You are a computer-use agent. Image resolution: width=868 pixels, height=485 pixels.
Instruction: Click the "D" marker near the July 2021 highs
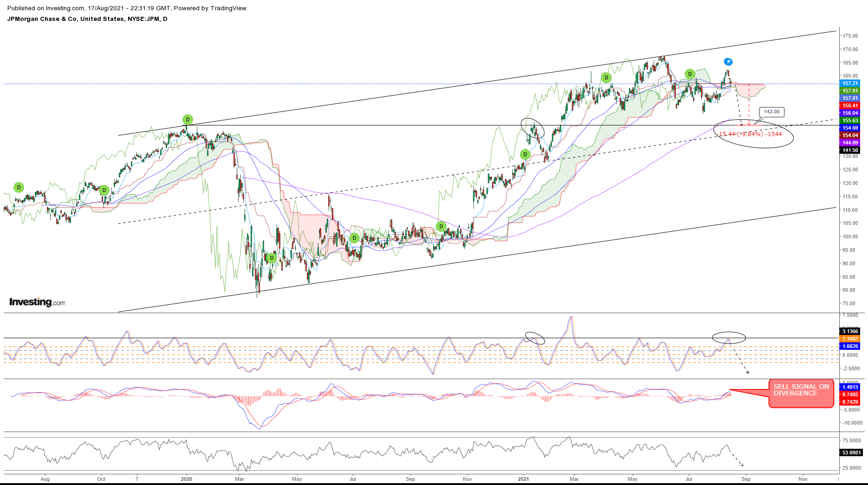coord(690,73)
